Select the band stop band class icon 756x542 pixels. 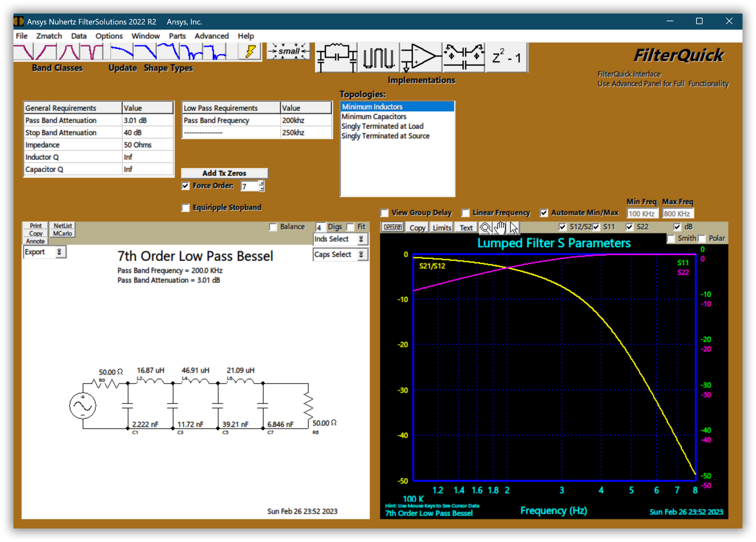point(92,52)
